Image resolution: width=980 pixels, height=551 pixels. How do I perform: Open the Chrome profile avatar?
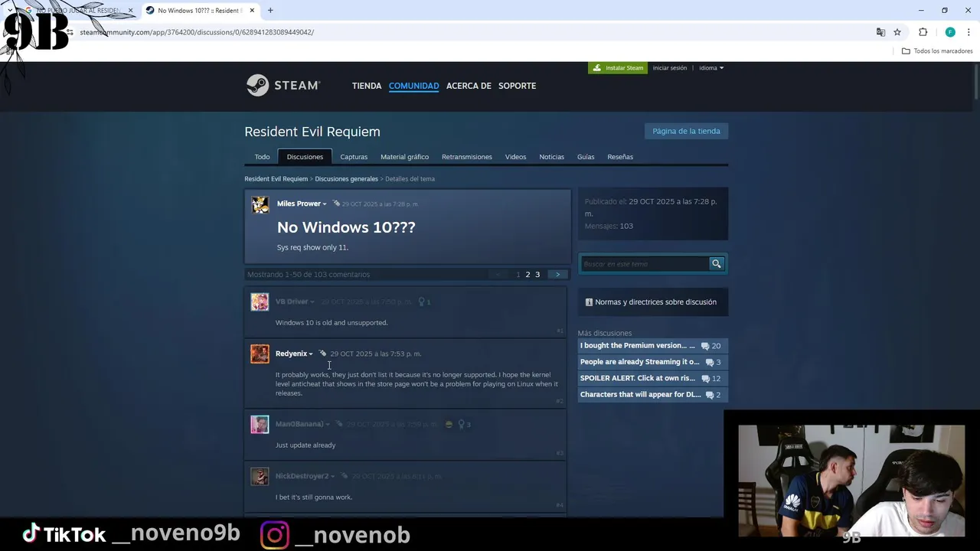pyautogui.click(x=950, y=32)
